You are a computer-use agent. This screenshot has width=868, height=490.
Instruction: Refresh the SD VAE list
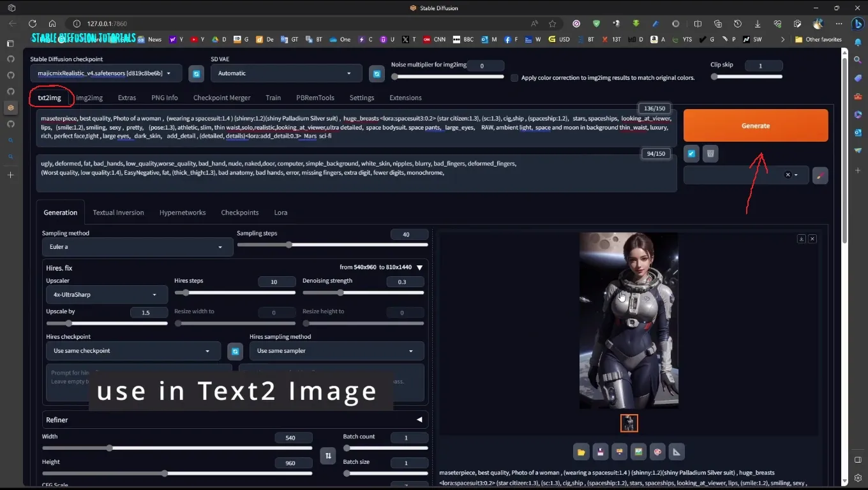377,74
